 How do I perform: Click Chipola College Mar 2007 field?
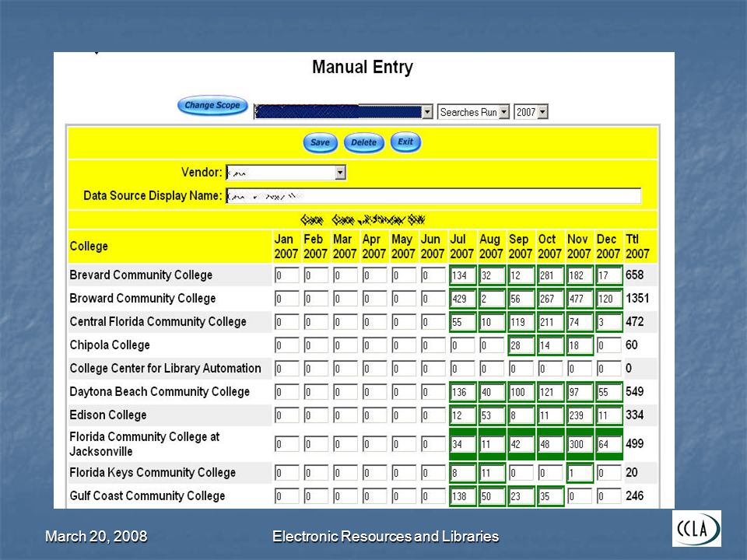[x=345, y=345]
